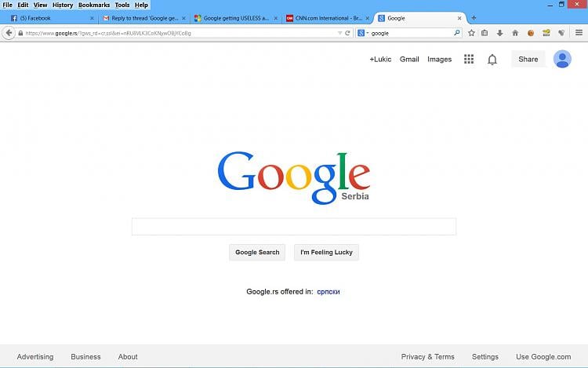Viewport: 588px width, 368px height.
Task: Click Use Google.com link
Action: [x=543, y=357]
